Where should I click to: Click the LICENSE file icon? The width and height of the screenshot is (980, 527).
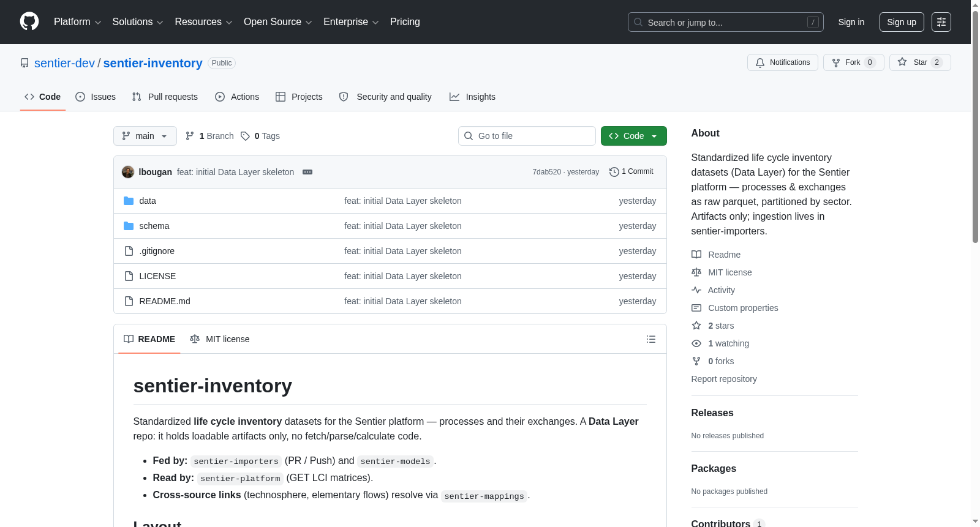click(x=129, y=276)
